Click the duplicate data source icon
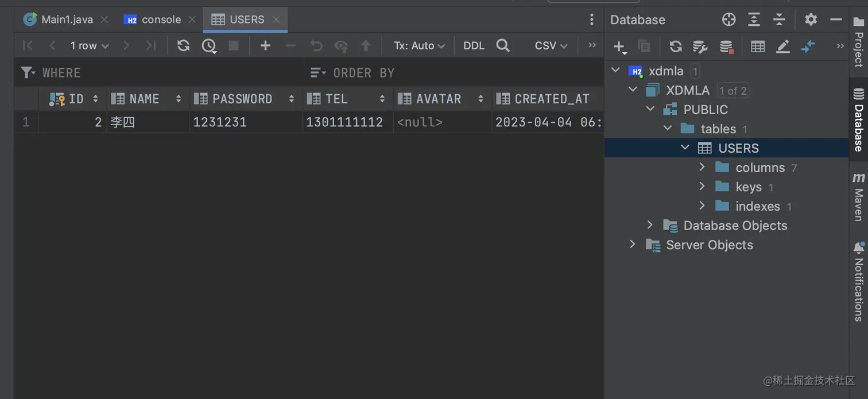 [644, 47]
